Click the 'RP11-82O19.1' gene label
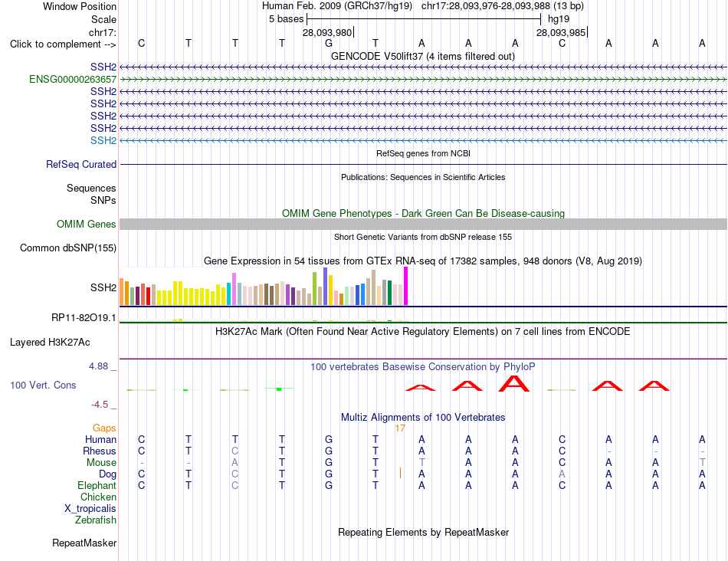The height and width of the screenshot is (561, 728). pyautogui.click(x=84, y=318)
